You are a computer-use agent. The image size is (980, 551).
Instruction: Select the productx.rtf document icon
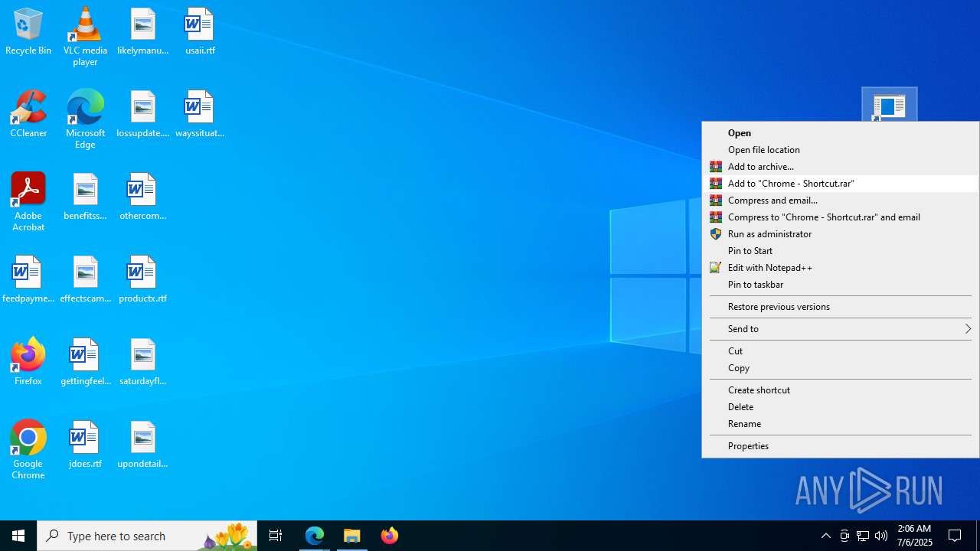click(x=142, y=279)
